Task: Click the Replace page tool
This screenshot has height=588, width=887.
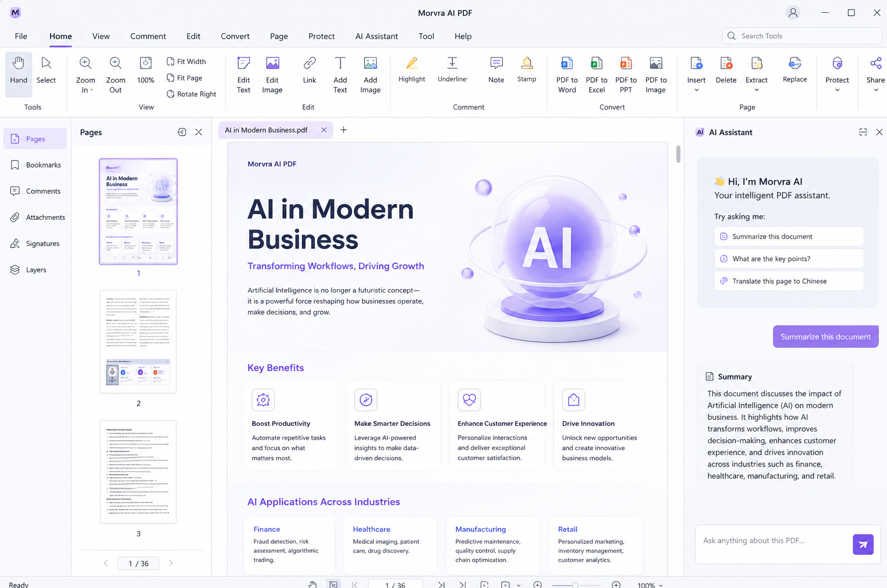Action: pos(794,69)
